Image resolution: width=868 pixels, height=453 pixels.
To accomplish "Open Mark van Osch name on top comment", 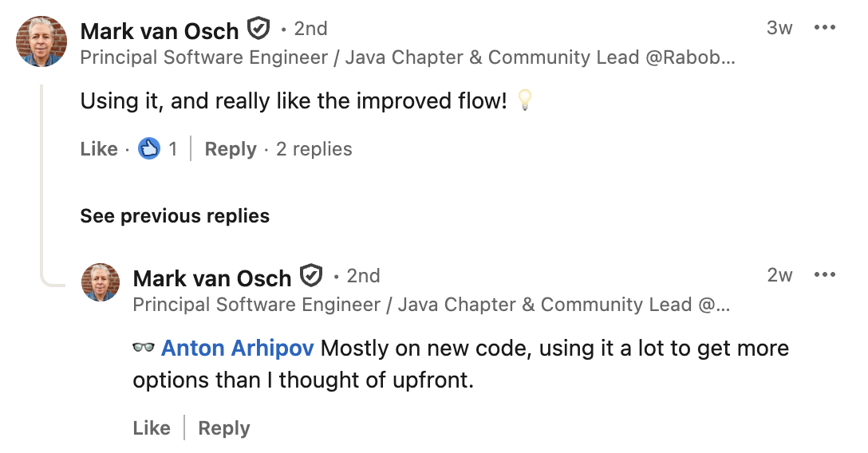I will (160, 31).
